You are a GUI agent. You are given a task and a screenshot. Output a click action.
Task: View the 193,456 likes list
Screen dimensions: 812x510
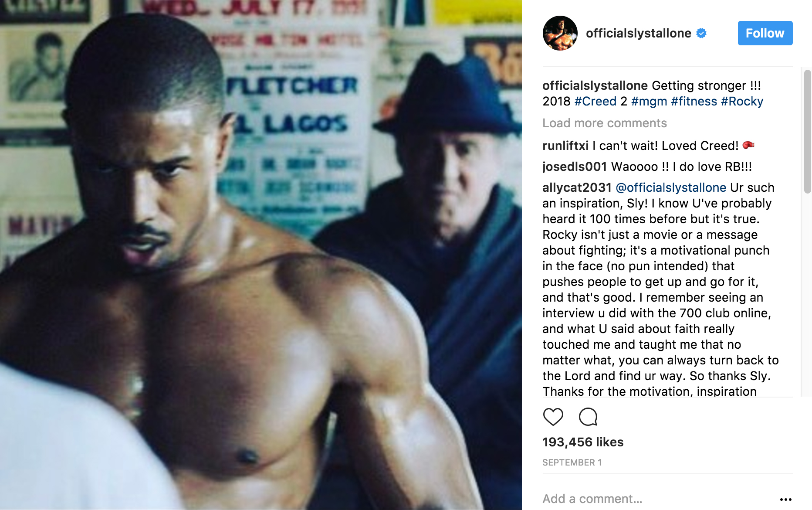pos(583,442)
